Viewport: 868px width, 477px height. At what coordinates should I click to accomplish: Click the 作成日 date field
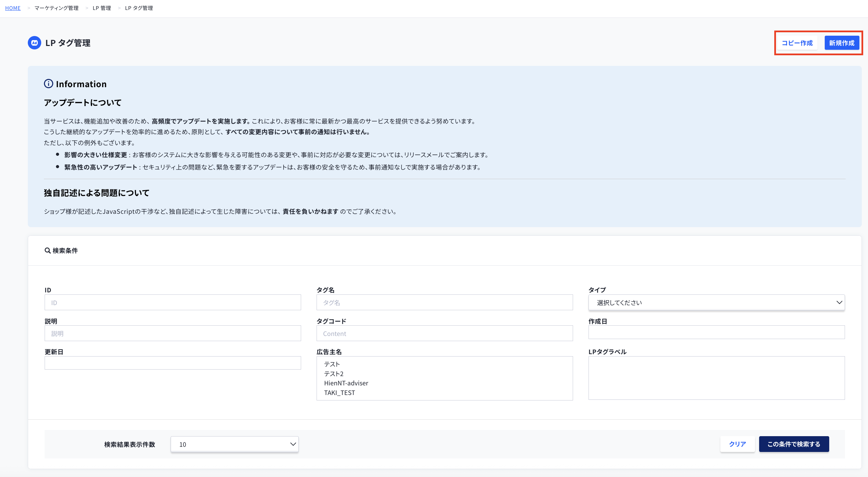pos(717,332)
